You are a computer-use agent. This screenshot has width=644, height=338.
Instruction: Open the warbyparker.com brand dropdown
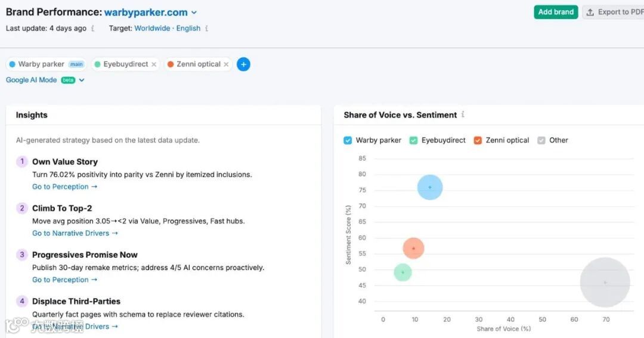[x=150, y=13]
